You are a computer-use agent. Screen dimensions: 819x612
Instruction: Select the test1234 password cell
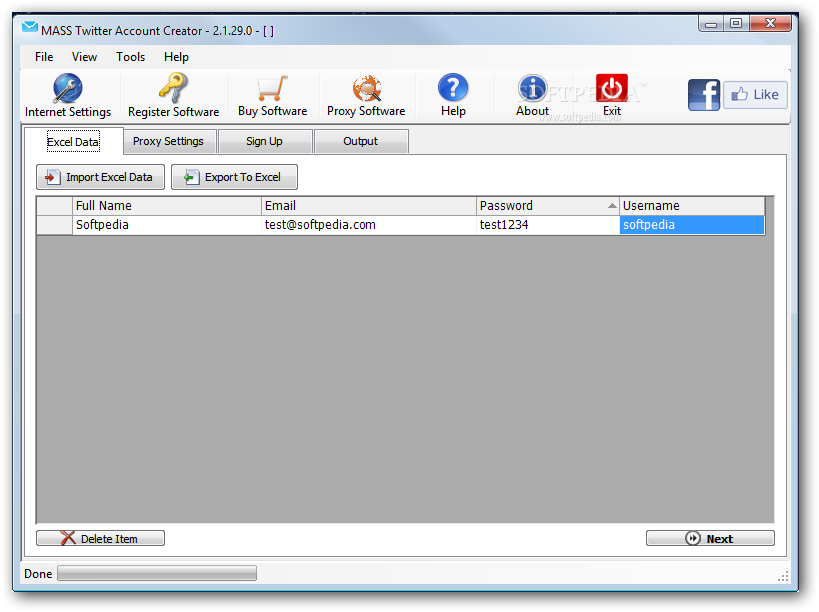[548, 225]
